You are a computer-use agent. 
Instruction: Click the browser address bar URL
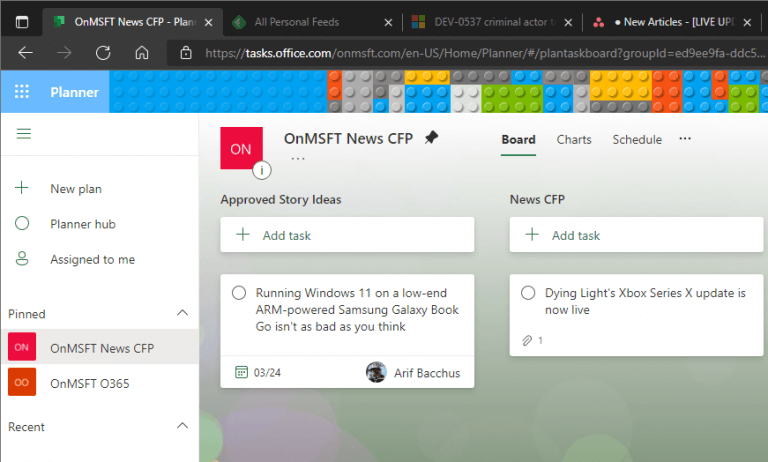click(485, 53)
